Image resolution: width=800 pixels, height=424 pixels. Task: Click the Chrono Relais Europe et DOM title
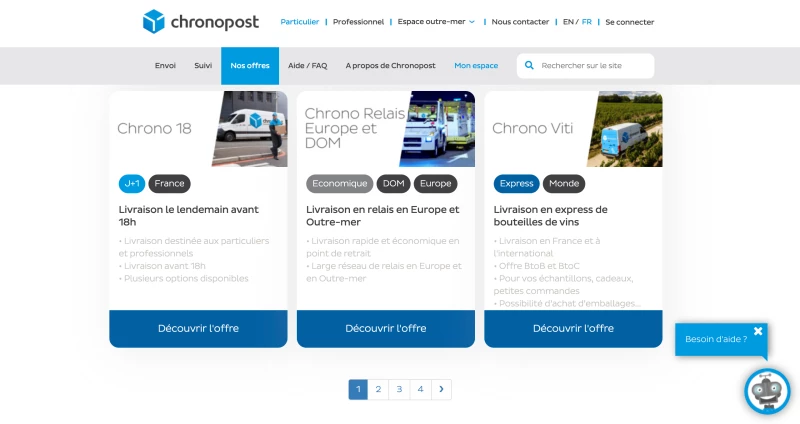point(355,128)
